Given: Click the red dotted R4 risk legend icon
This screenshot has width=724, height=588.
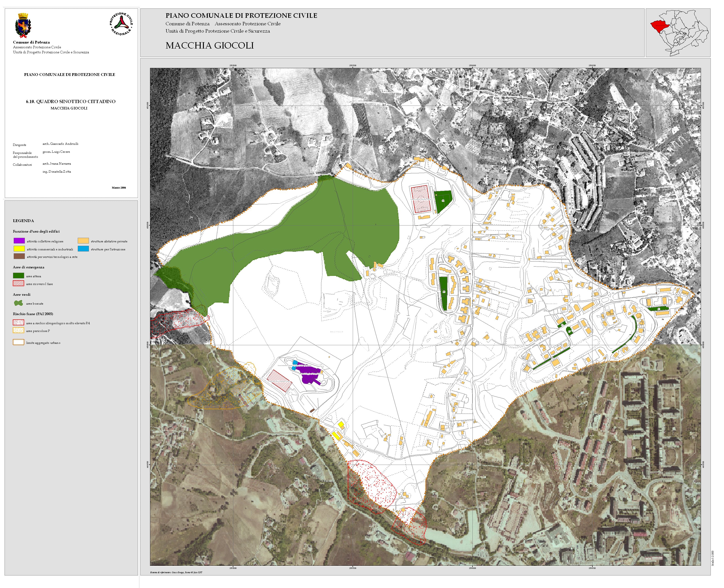Looking at the screenshot, I should pyautogui.click(x=19, y=323).
